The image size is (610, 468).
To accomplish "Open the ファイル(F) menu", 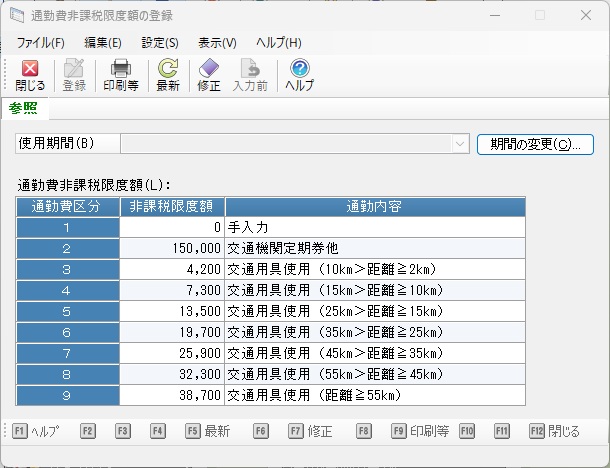I will (x=40, y=42).
